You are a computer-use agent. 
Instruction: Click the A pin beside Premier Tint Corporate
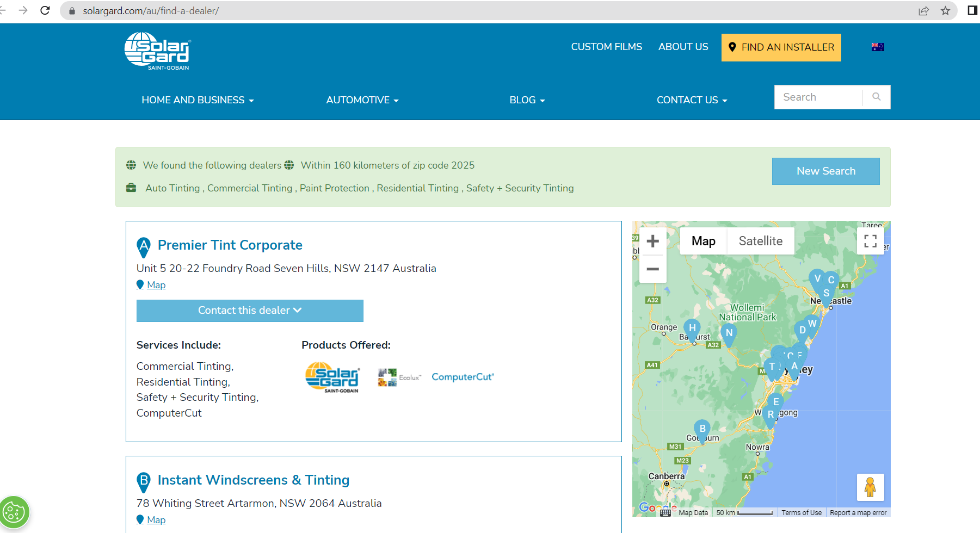click(143, 247)
